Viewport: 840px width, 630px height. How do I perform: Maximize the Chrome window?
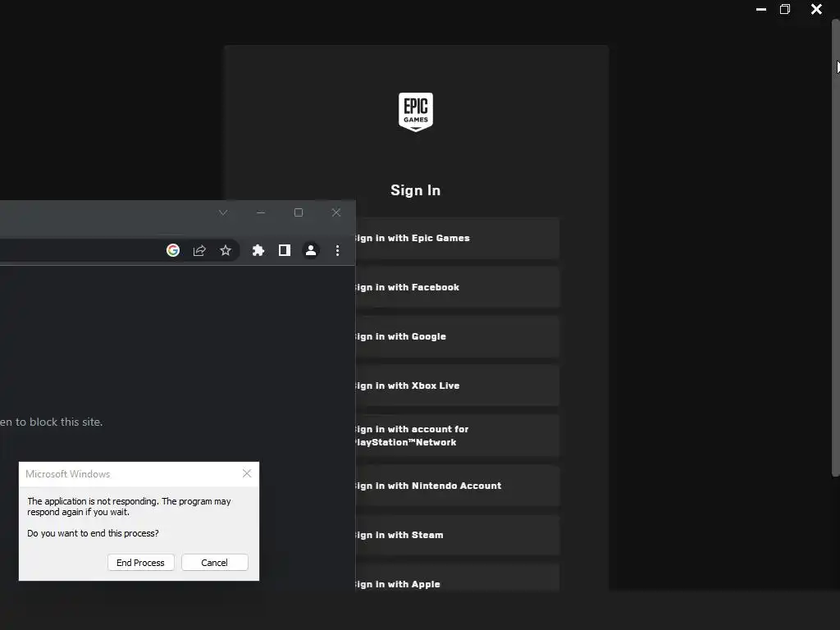tap(299, 212)
